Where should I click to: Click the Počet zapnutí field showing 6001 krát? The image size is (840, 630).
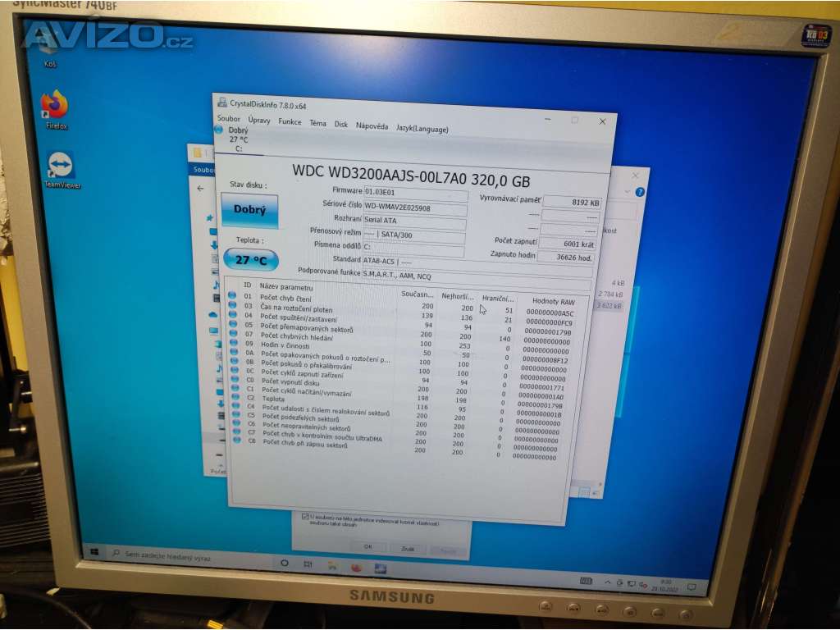click(x=568, y=244)
